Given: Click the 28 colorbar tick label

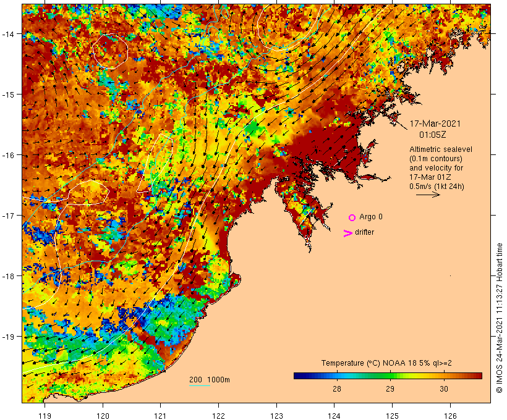Looking at the screenshot, I should point(336,388).
